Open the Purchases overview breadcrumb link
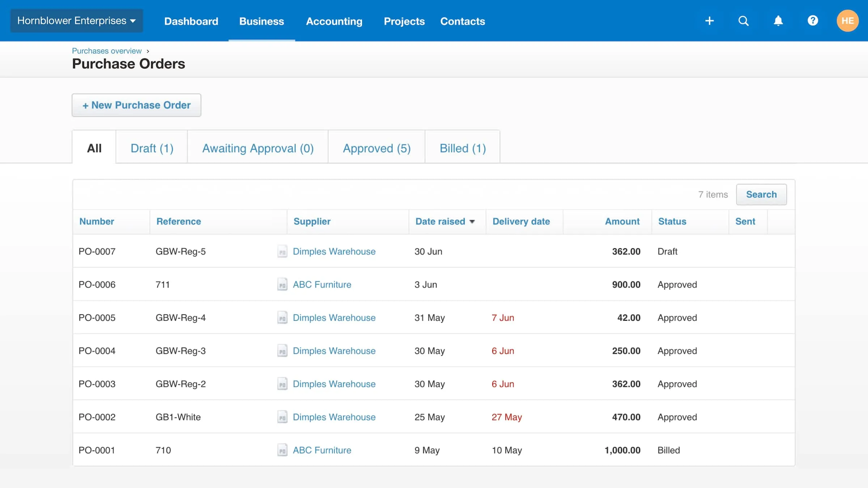 tap(106, 51)
